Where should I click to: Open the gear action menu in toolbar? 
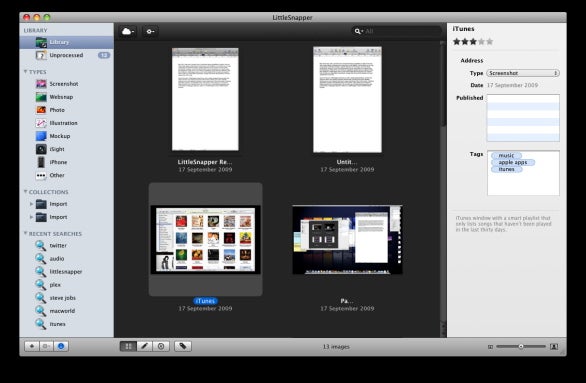coord(150,31)
